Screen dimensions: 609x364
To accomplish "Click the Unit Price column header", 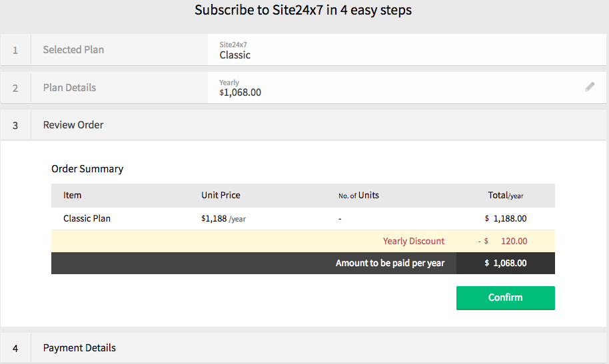I will click(x=221, y=195).
